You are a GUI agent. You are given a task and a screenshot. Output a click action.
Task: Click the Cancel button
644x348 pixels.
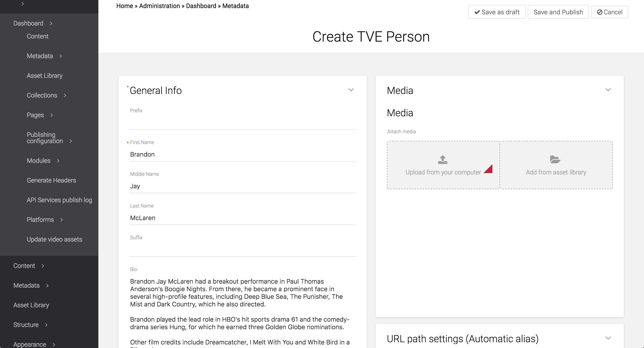(x=610, y=12)
